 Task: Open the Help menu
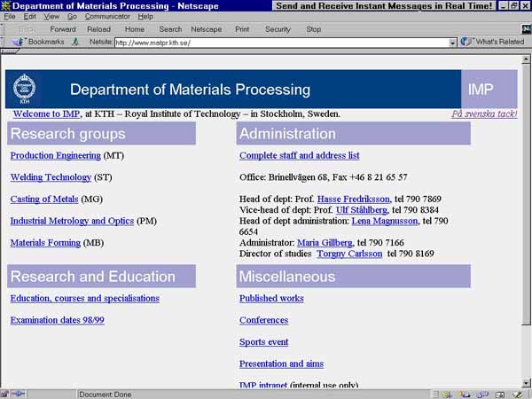[x=145, y=17]
